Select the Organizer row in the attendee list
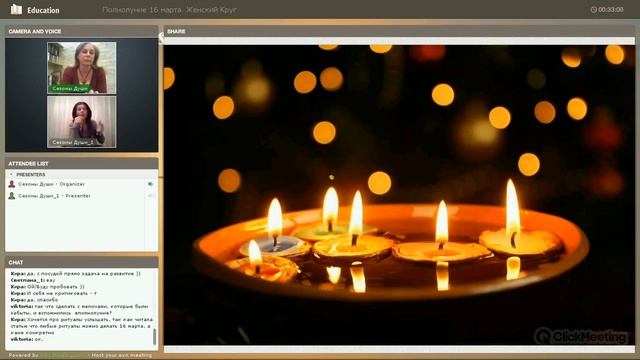 [82, 184]
